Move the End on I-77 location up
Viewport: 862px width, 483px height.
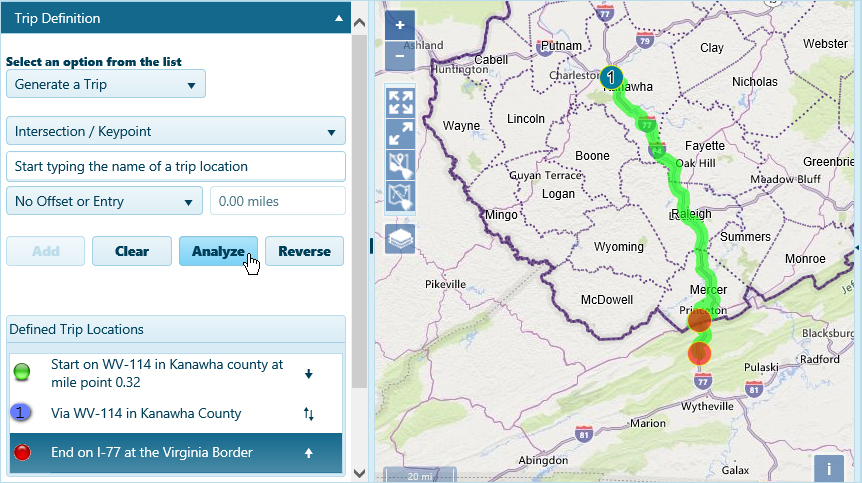(x=308, y=453)
